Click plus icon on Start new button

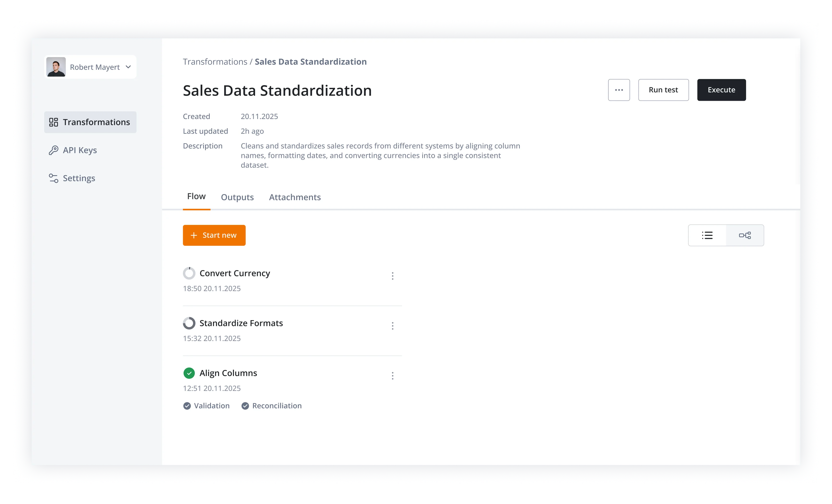194,235
